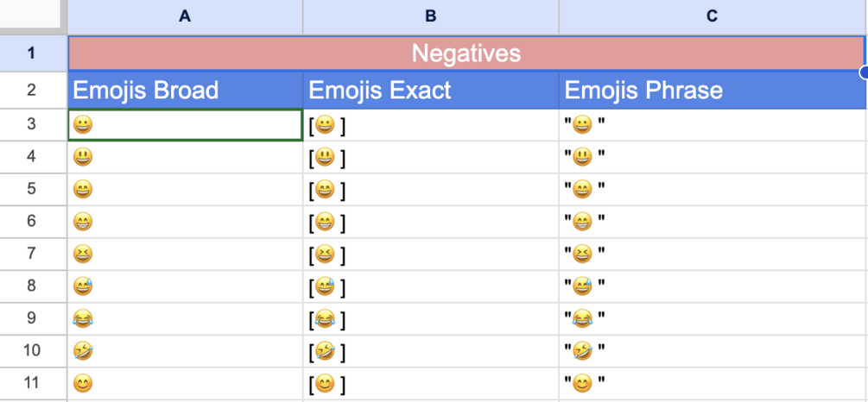This screenshot has height=402, width=868.
Task: Select row 1 header
Action: (x=33, y=53)
